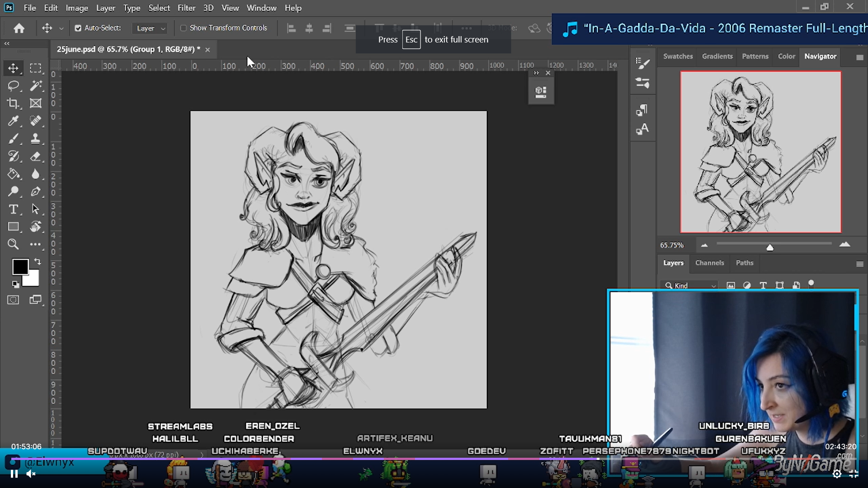Open Brush Settings panel icon
Image resolution: width=868 pixels, height=488 pixels.
click(x=642, y=63)
